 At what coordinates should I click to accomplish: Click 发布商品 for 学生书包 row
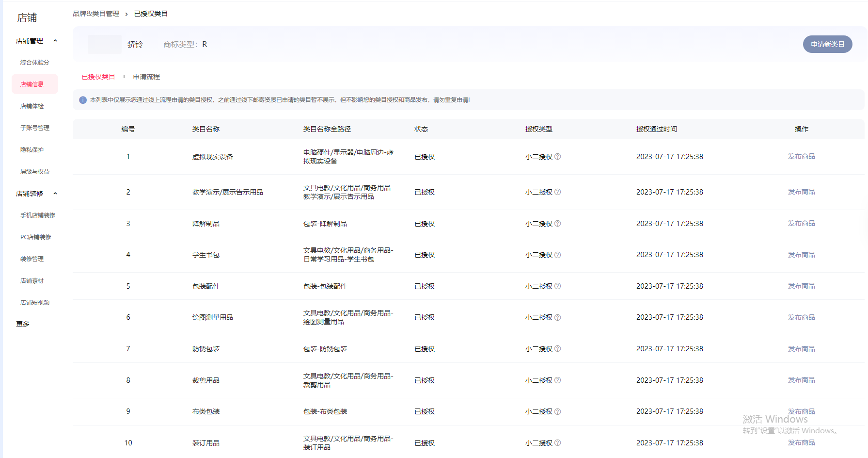click(801, 255)
